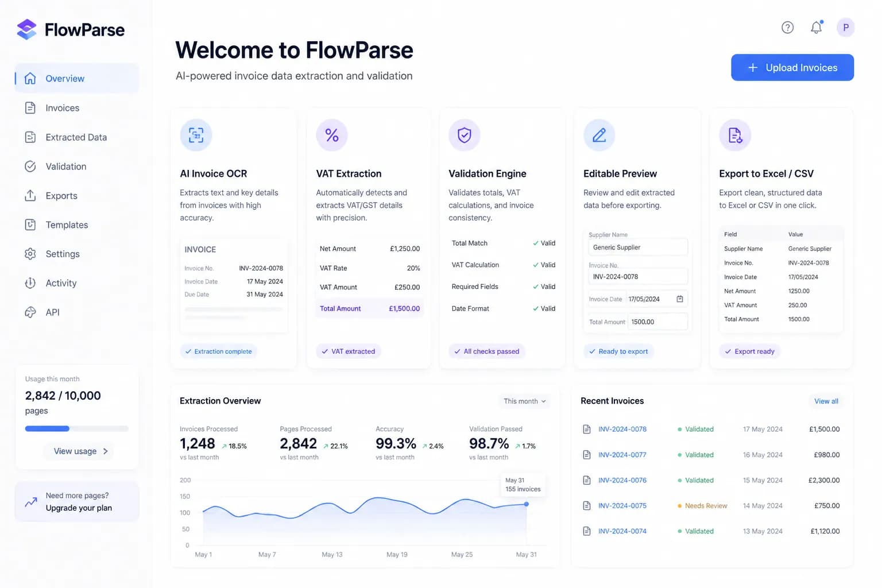Open invoice link INV-2024-0078

coord(622,430)
